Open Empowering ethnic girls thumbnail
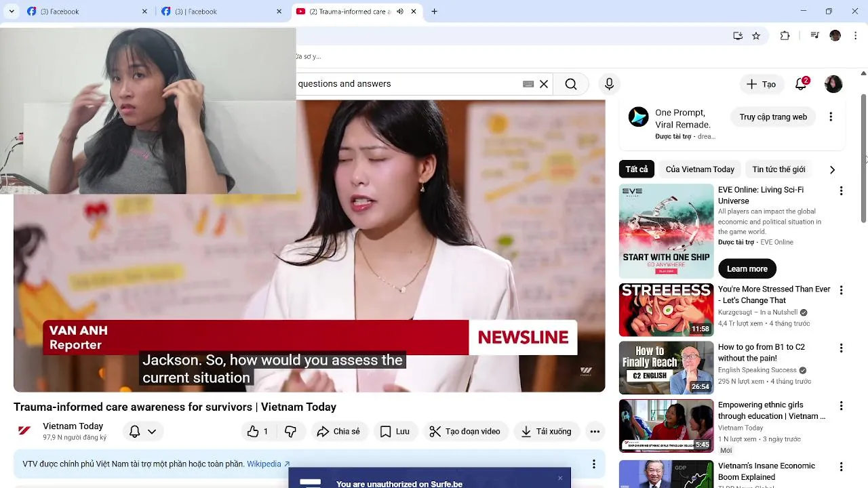This screenshot has width=868, height=488. 666,426
